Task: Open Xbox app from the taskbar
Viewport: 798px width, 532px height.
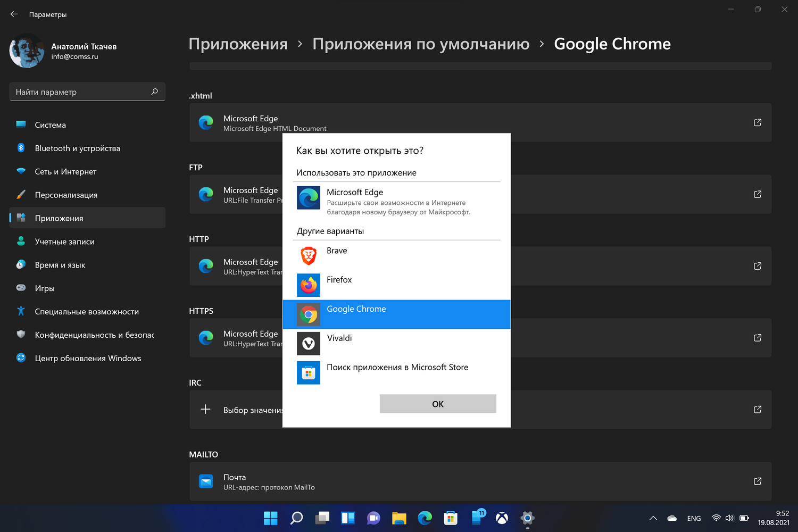Action: tap(502, 518)
